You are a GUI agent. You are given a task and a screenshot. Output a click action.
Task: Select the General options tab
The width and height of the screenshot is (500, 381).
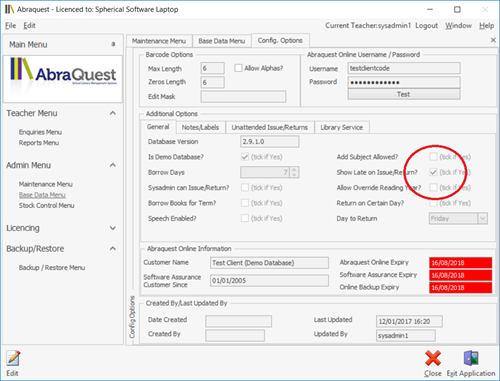(x=158, y=127)
